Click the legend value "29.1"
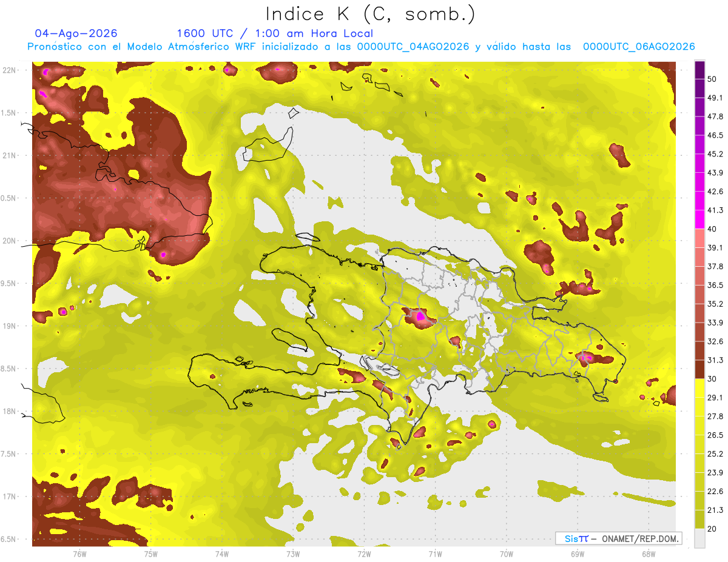The image size is (728, 562). 715,398
